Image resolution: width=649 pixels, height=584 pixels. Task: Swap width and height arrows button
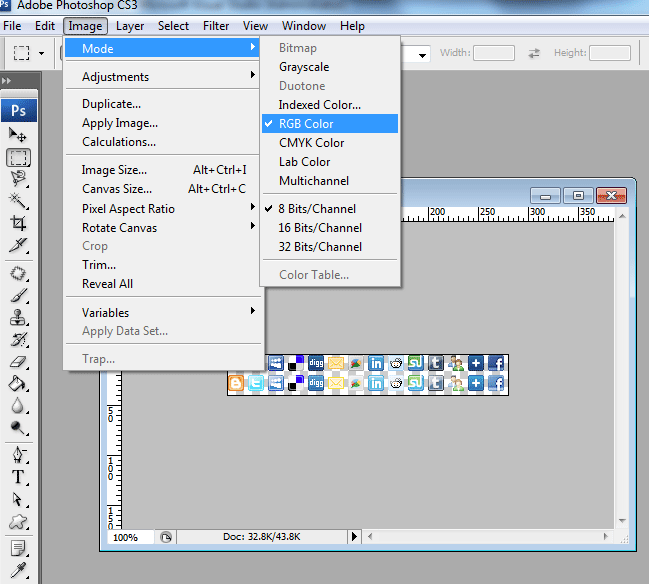pos(534,53)
